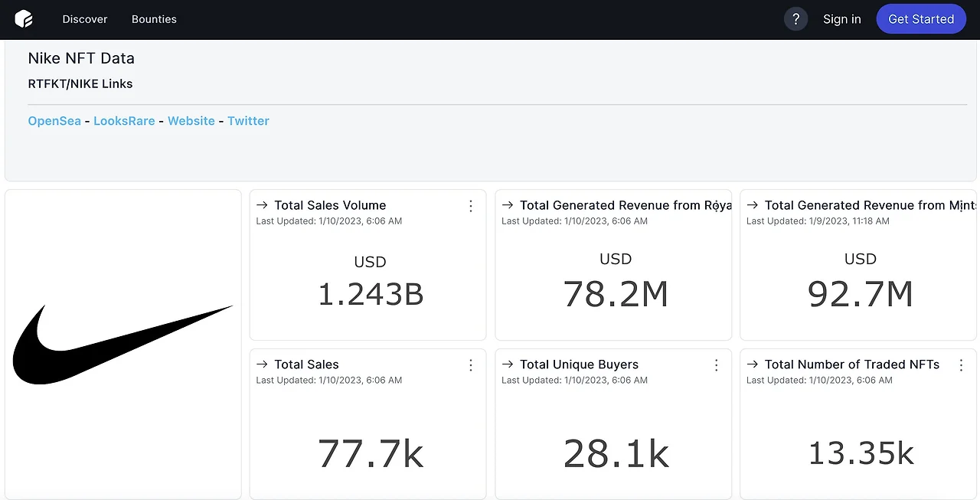980x500 pixels.
Task: Click arrow icon beside Total Generated Revenue from Royalties
Action: pos(507,205)
